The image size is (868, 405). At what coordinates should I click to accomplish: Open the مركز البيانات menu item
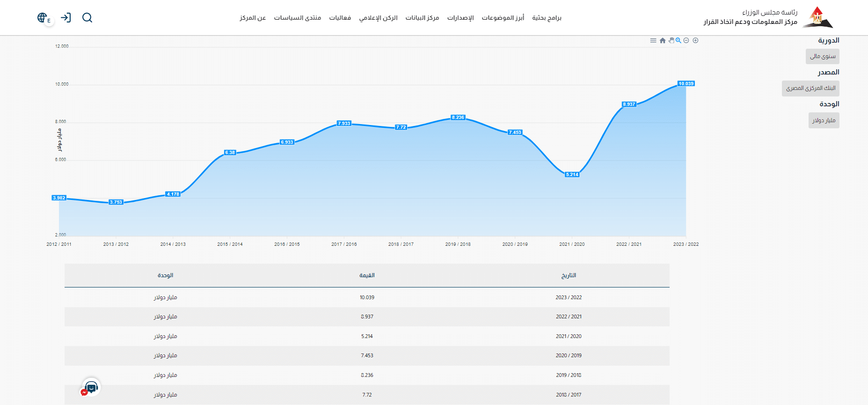[x=422, y=18]
